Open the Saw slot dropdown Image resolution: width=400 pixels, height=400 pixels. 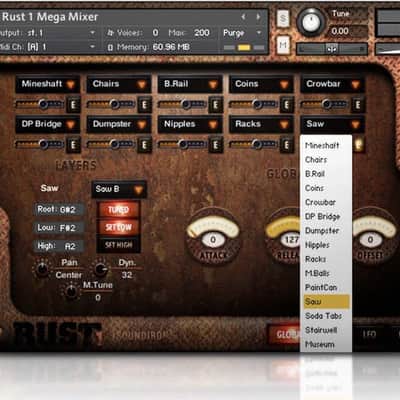pyautogui.click(x=332, y=124)
